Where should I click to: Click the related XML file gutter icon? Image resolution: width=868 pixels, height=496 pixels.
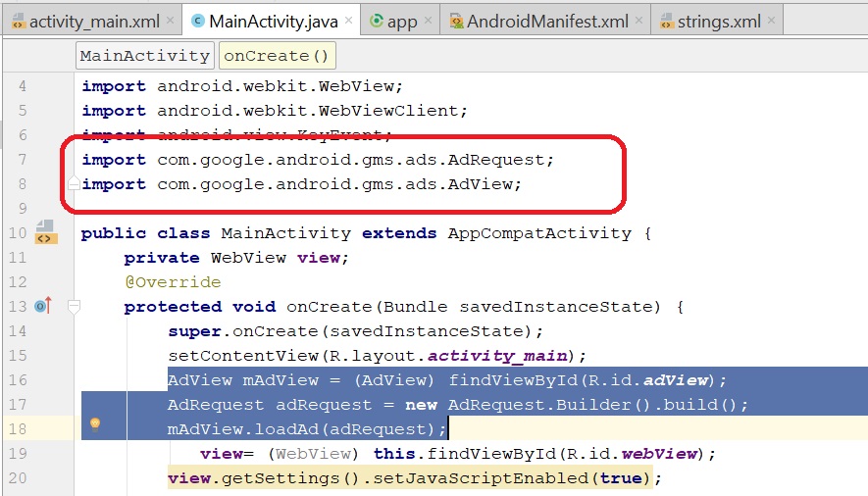tap(44, 231)
